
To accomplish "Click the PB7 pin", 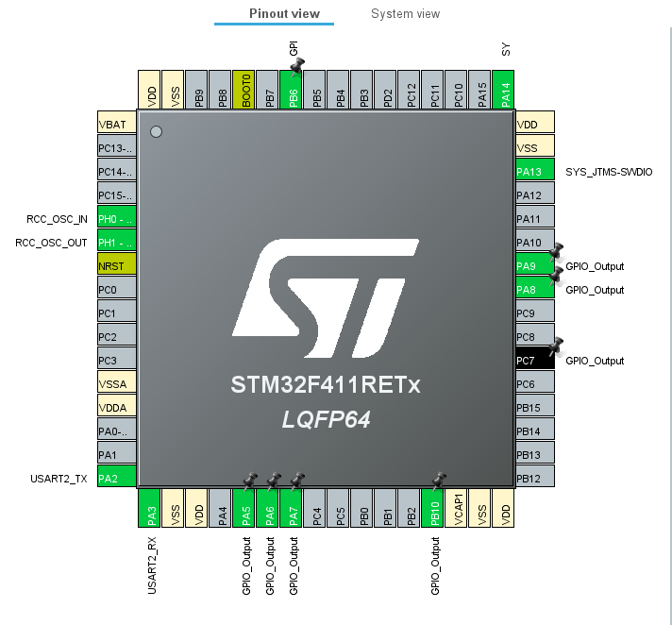I will 267,89.
